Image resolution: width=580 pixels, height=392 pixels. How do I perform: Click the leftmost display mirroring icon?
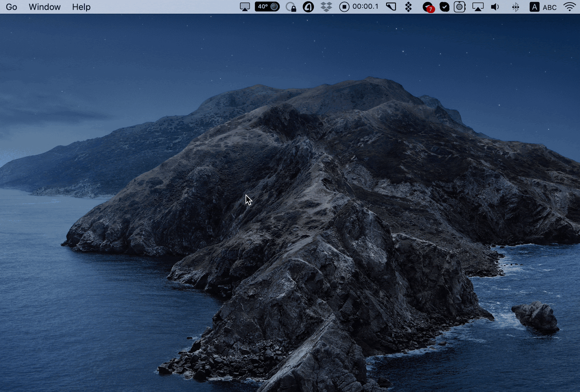(x=245, y=7)
